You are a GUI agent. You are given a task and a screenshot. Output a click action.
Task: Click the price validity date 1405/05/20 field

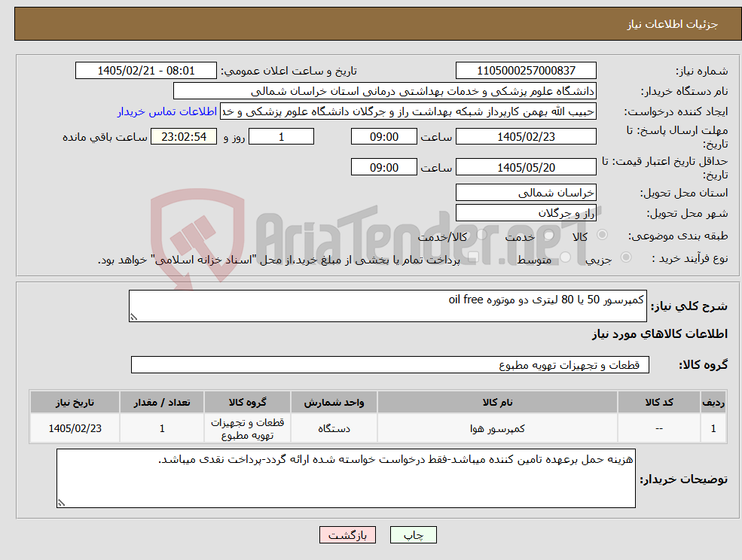click(526, 167)
